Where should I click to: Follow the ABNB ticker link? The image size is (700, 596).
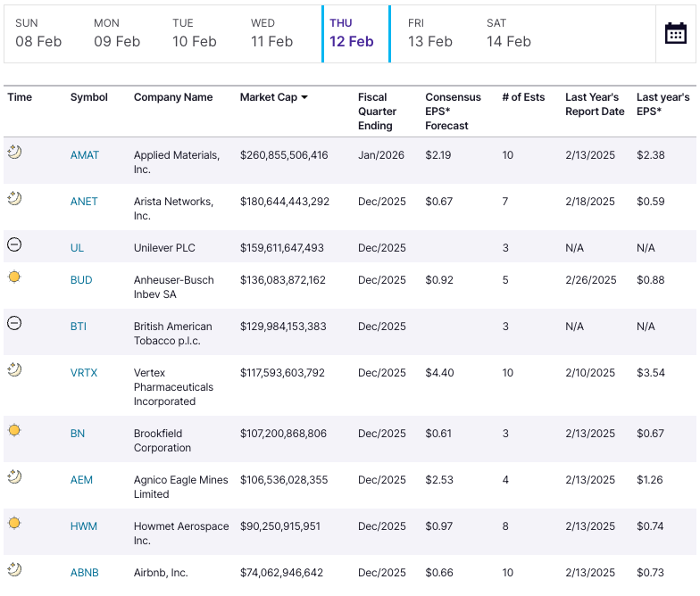[85, 573]
